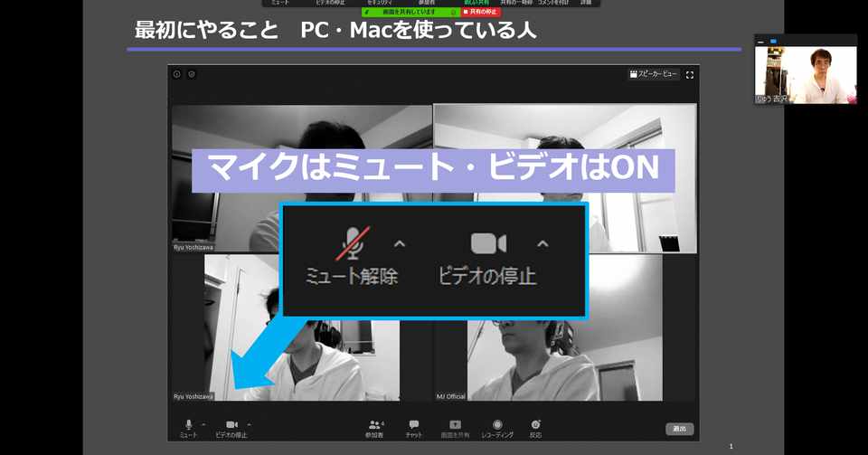Click 共有の一時停止 in the top sharing bar
Viewport: 868px width, 455px height.
point(515,3)
